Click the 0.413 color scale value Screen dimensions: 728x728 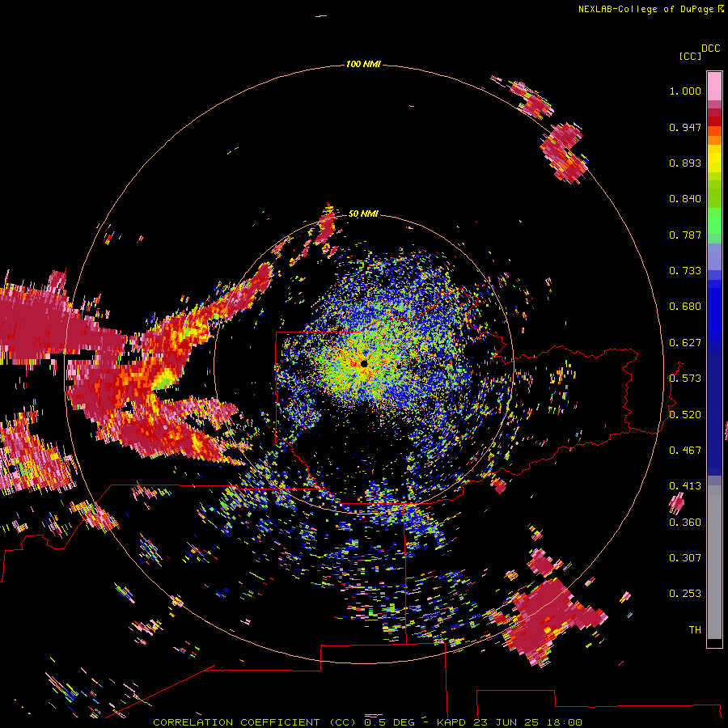click(x=685, y=486)
